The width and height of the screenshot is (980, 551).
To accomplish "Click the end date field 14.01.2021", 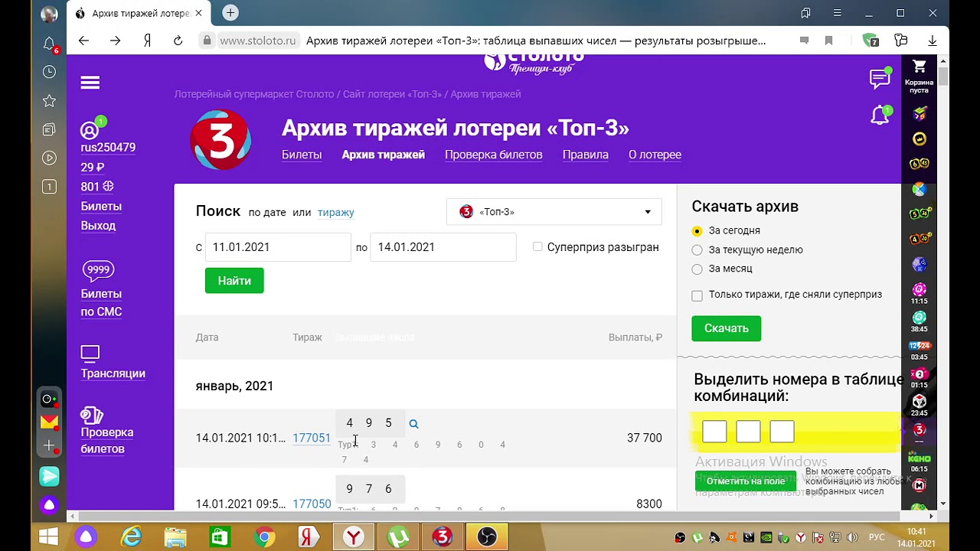I will (443, 247).
